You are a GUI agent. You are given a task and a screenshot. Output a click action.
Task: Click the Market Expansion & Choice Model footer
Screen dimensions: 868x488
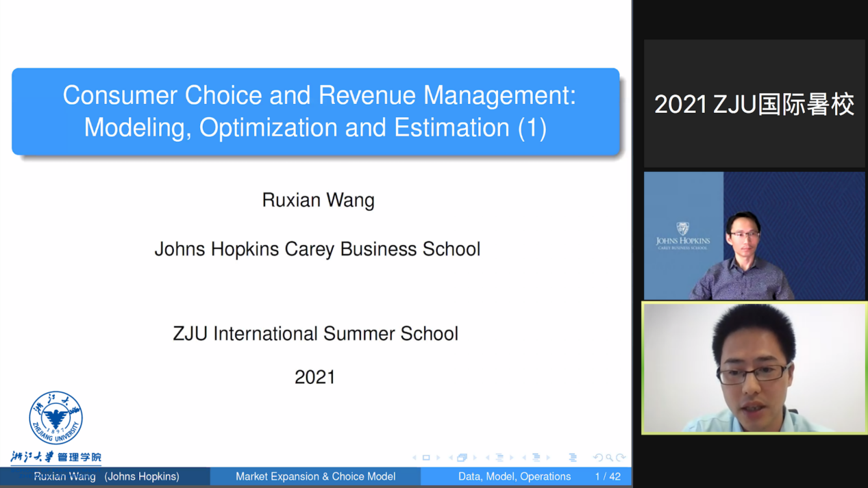(x=315, y=476)
